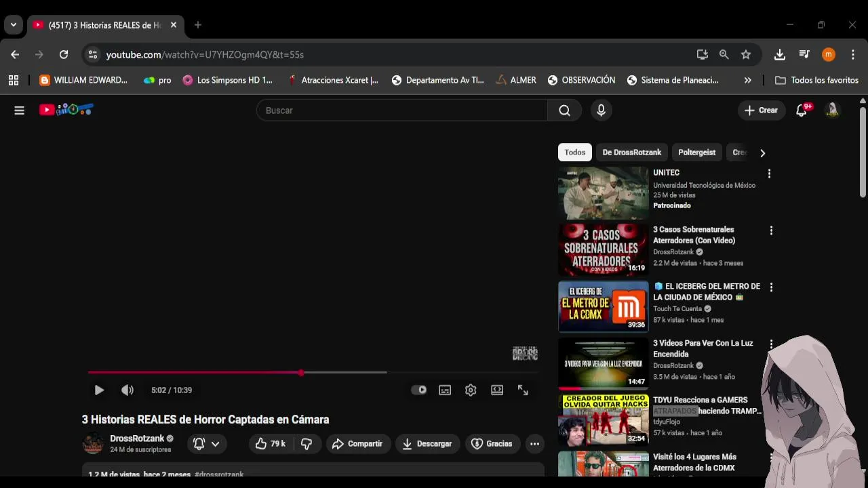868x488 pixels.
Task: Mute the video volume
Action: click(127, 390)
